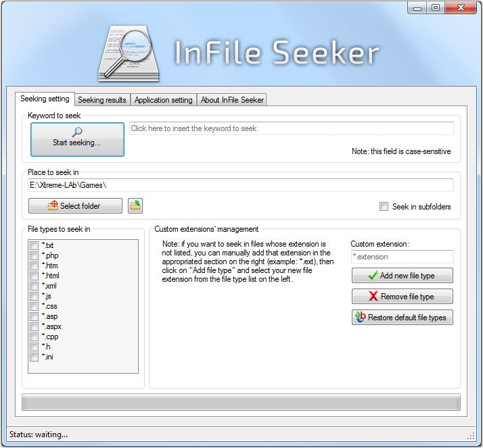Open the About InFile Seeker tab
The height and width of the screenshot is (448, 483).
tap(233, 100)
